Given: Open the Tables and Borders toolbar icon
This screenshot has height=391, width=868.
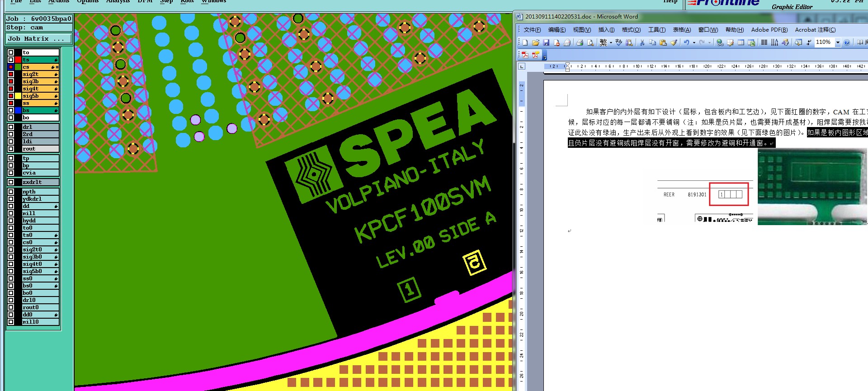Looking at the screenshot, I should coord(730,42).
